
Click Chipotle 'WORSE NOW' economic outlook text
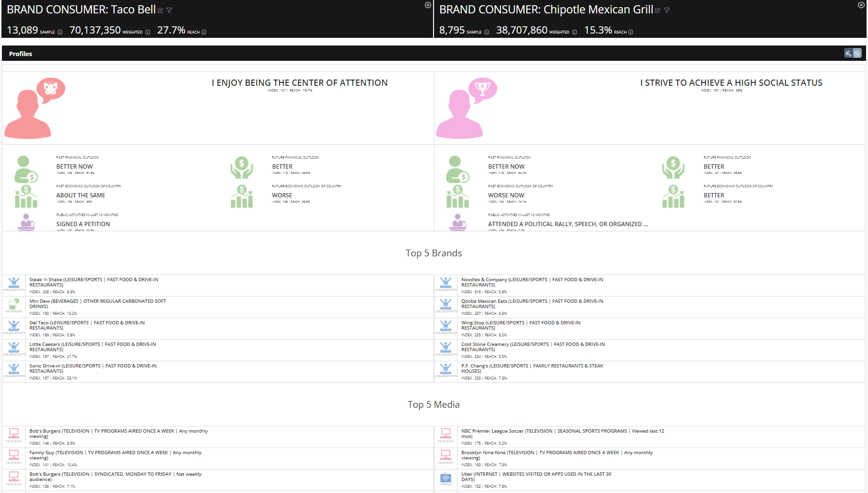coord(506,195)
